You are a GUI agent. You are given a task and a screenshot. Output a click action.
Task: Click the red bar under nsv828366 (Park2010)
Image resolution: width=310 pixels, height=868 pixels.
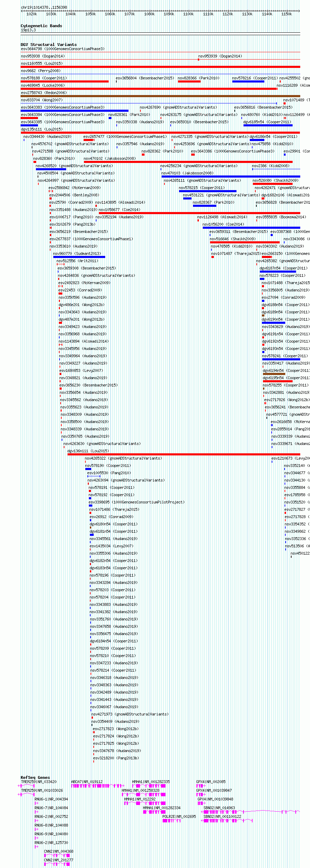[189, 81]
